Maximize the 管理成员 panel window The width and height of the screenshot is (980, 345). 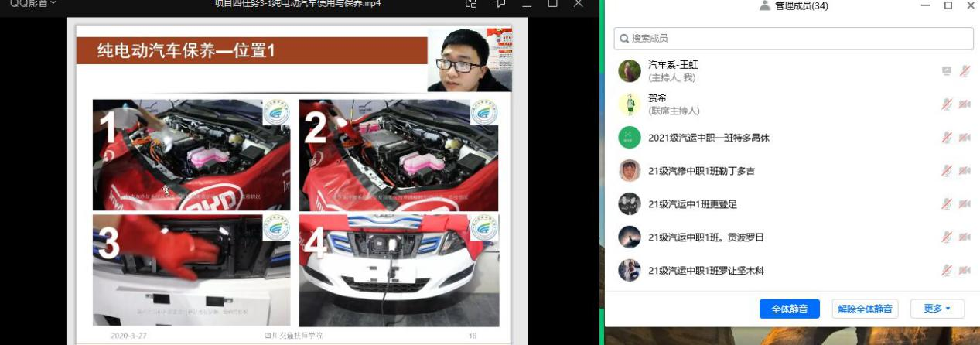click(948, 5)
